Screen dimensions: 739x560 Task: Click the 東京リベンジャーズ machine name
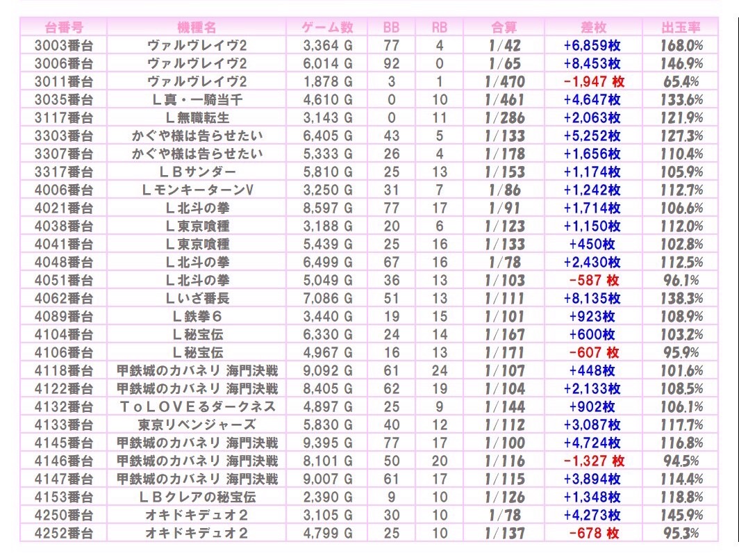pyautogui.click(x=197, y=425)
